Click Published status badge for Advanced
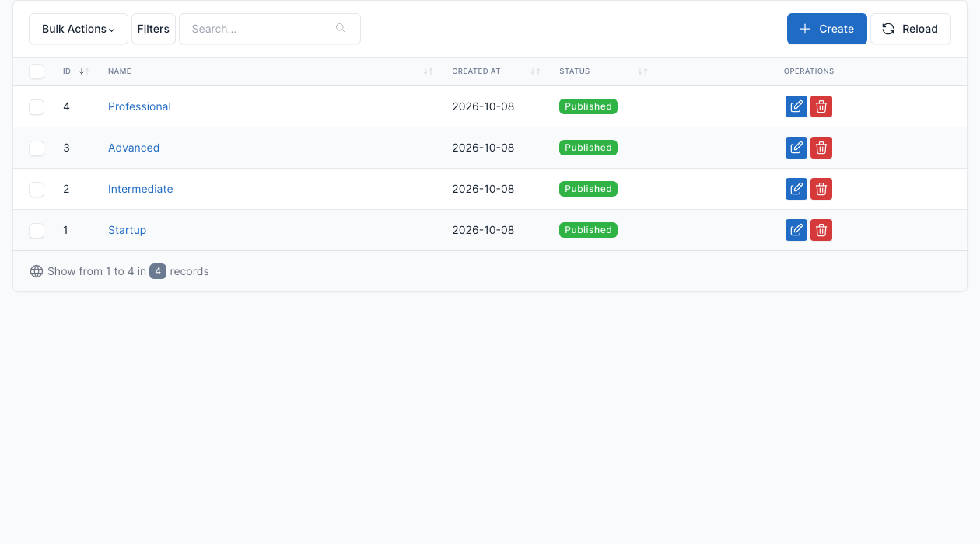This screenshot has height=544, width=980. (588, 148)
